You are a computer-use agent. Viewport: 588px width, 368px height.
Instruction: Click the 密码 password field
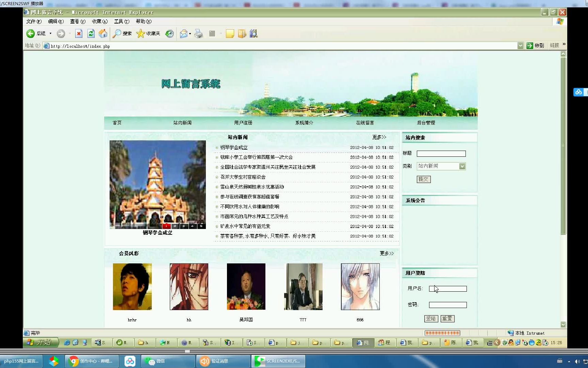448,305
